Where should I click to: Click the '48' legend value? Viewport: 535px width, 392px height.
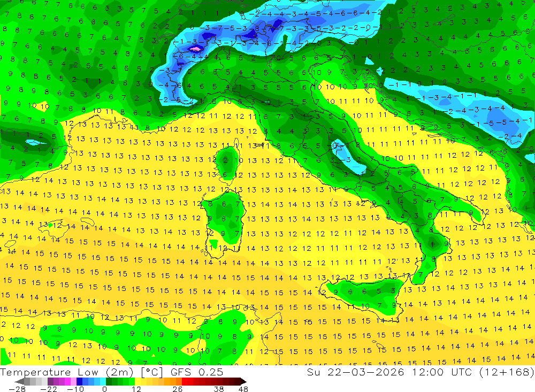click(243, 389)
